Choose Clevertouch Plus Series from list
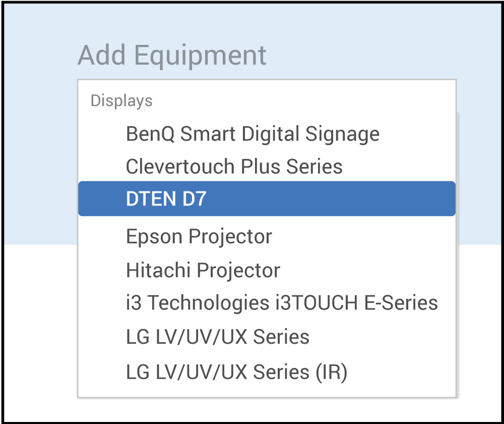This screenshot has width=504, height=424. click(234, 166)
